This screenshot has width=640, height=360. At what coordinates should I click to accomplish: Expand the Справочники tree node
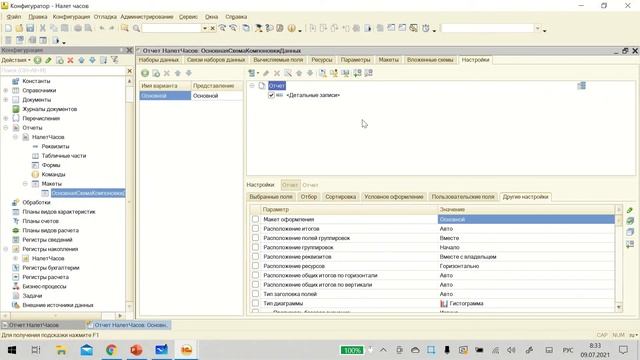tap(6, 90)
